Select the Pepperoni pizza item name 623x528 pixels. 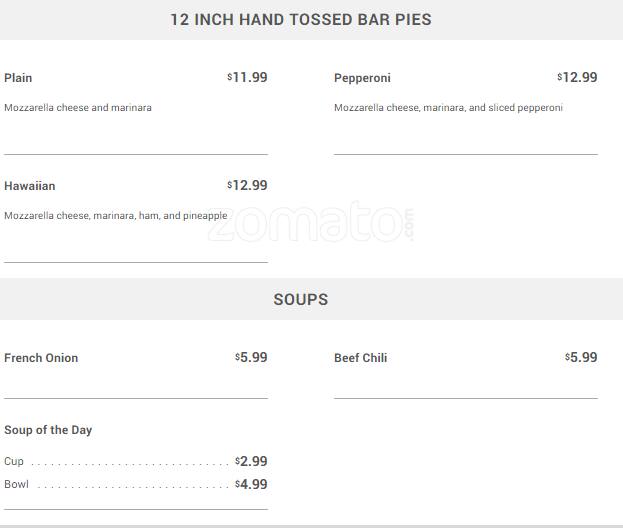(x=362, y=78)
